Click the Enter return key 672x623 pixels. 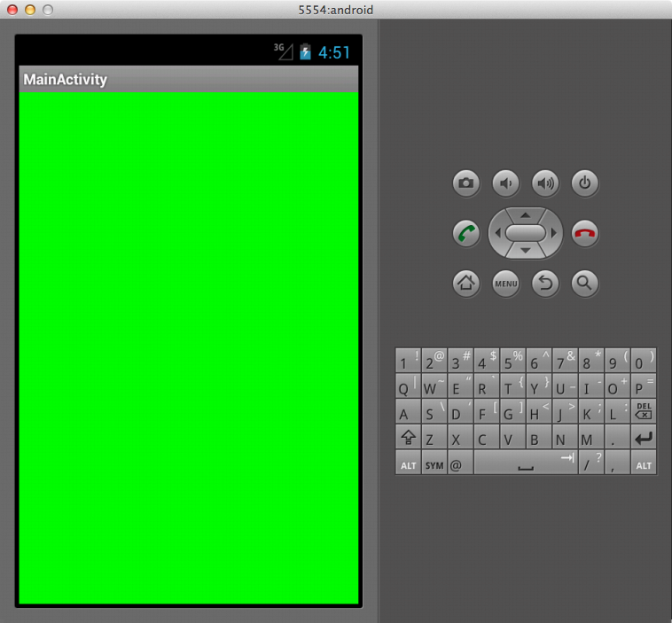click(x=644, y=437)
